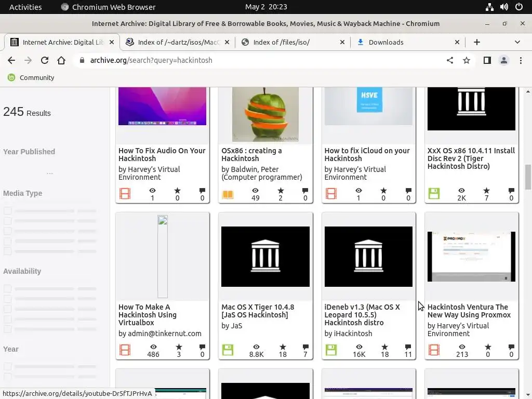Click movie icon on Virtualbox card

(125, 350)
